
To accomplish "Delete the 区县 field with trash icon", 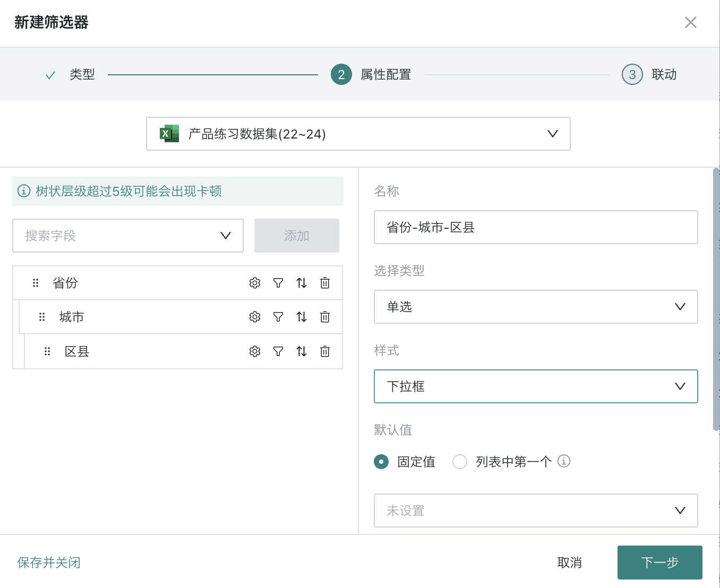I will click(x=325, y=351).
